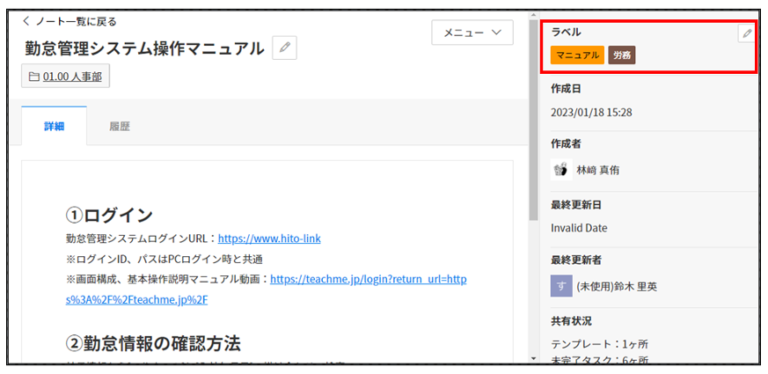Click the vertical scrollbar thumb

click(x=533, y=122)
